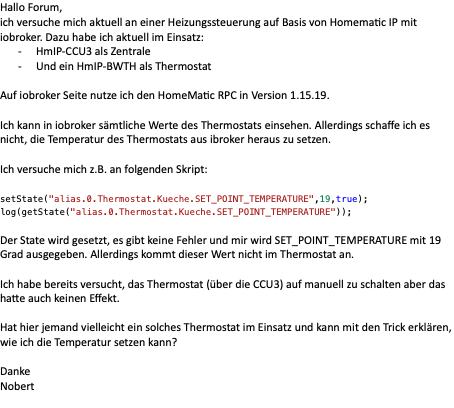Click 'HomeMatic RPC' in the text

(197, 95)
